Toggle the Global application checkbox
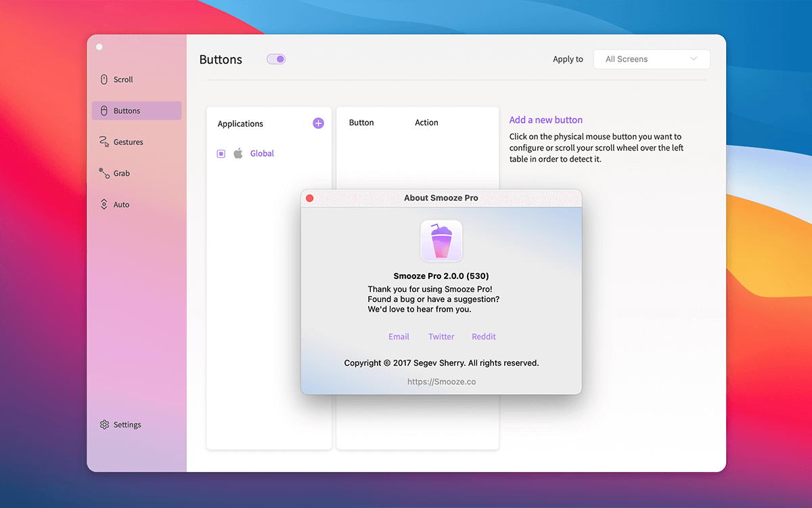The image size is (812, 508). [221, 154]
